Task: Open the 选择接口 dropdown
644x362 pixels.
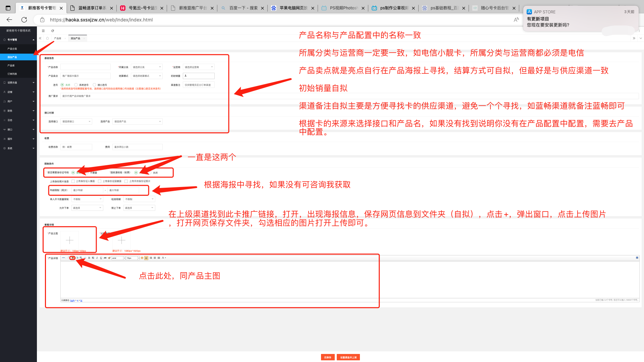Action: [x=76, y=121]
